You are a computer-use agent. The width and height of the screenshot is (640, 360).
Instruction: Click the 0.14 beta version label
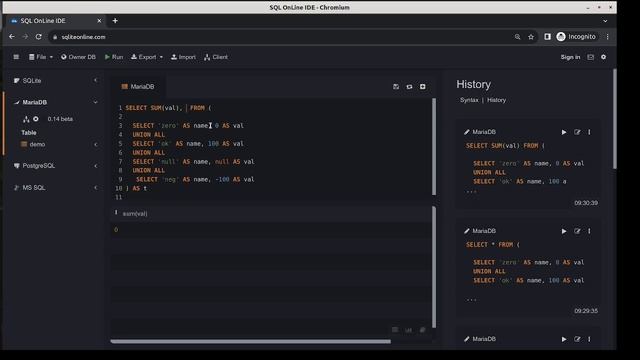[60, 119]
